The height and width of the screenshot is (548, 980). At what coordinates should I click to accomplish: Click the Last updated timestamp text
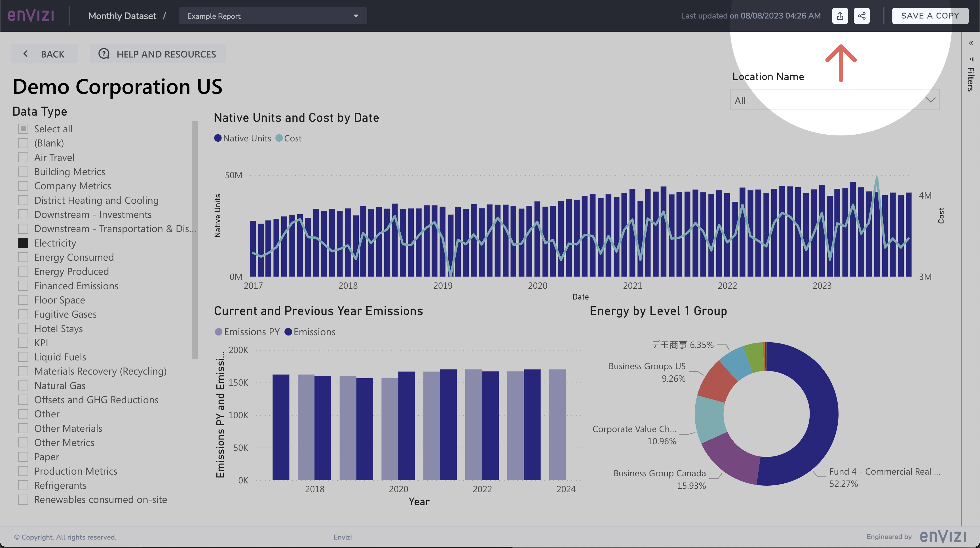tap(751, 16)
